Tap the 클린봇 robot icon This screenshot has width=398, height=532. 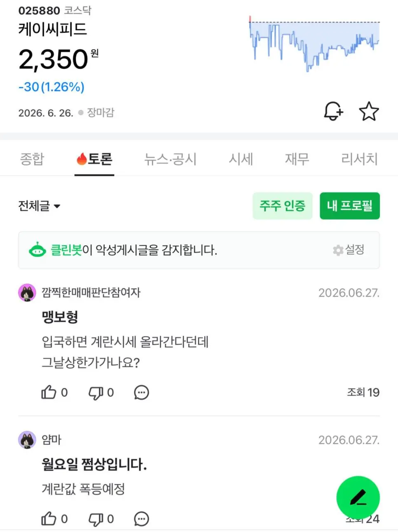(x=37, y=250)
